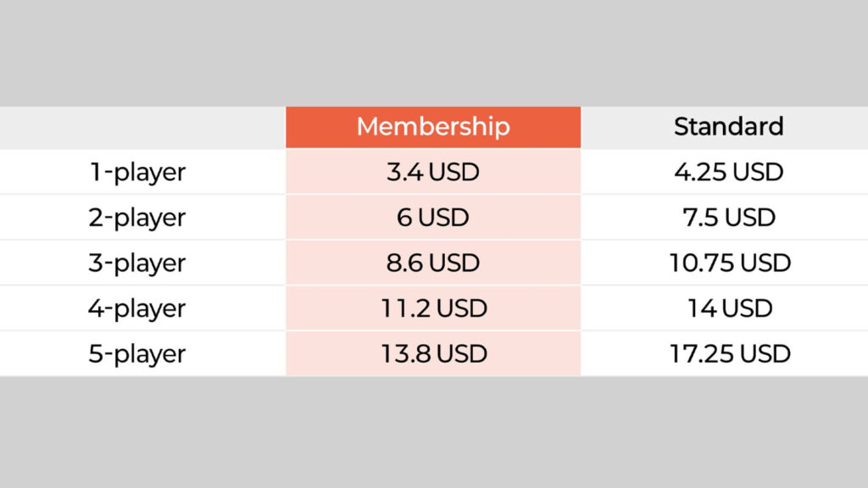Click the gray area below the table
Viewport: 868px width, 488px height.
tap(434, 432)
